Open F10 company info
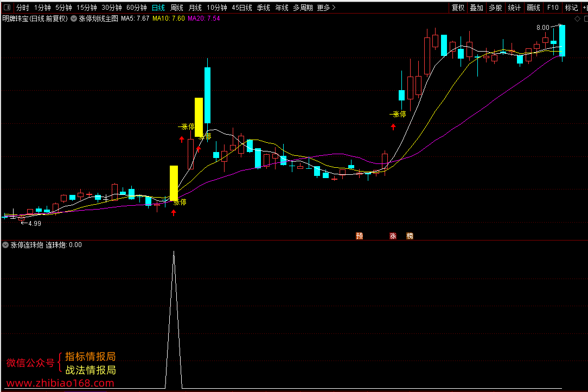The image size is (588, 392). (553, 8)
